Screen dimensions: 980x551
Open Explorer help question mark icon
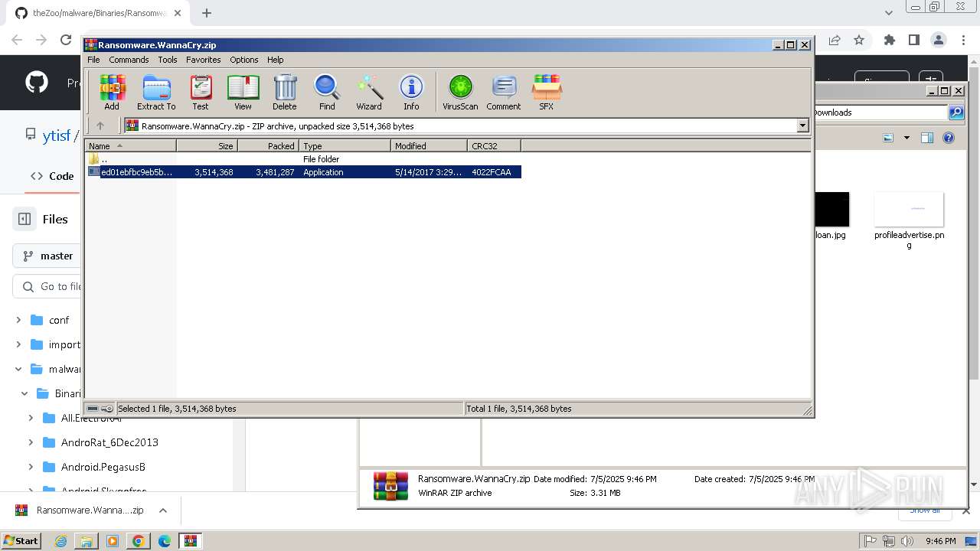pyautogui.click(x=949, y=138)
